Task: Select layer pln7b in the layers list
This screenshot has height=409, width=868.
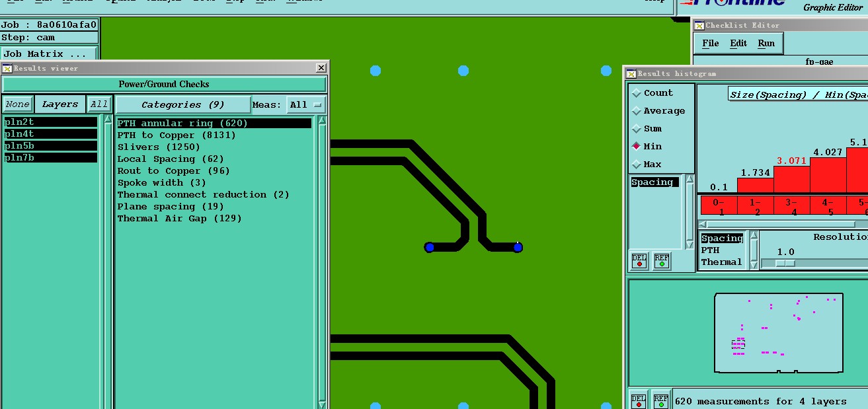Action: pos(51,158)
